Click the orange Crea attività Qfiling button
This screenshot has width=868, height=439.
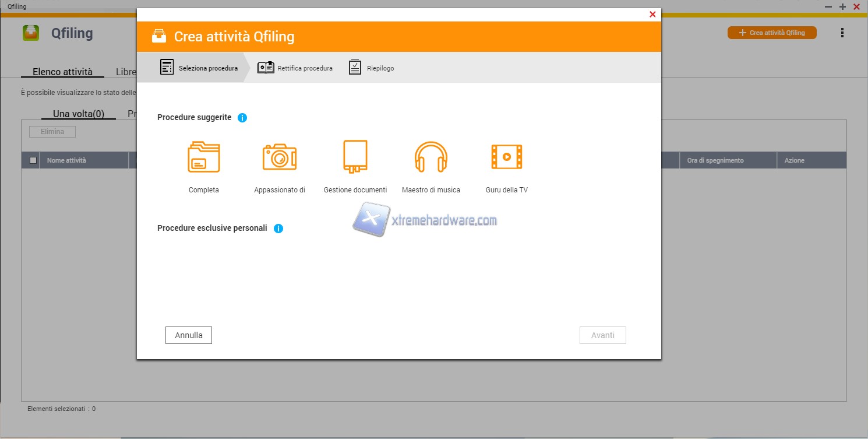[772, 33]
